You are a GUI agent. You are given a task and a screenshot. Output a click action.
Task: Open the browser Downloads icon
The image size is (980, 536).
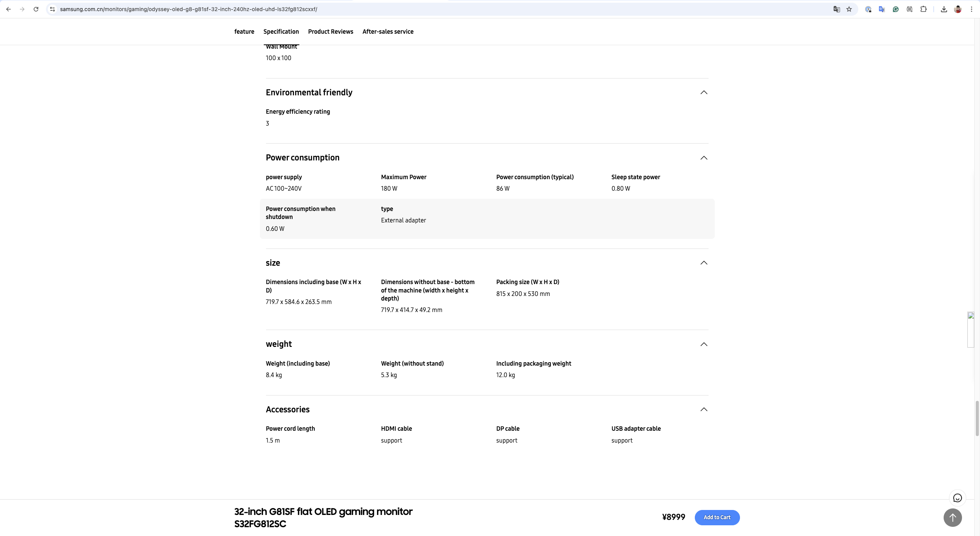pyautogui.click(x=944, y=9)
